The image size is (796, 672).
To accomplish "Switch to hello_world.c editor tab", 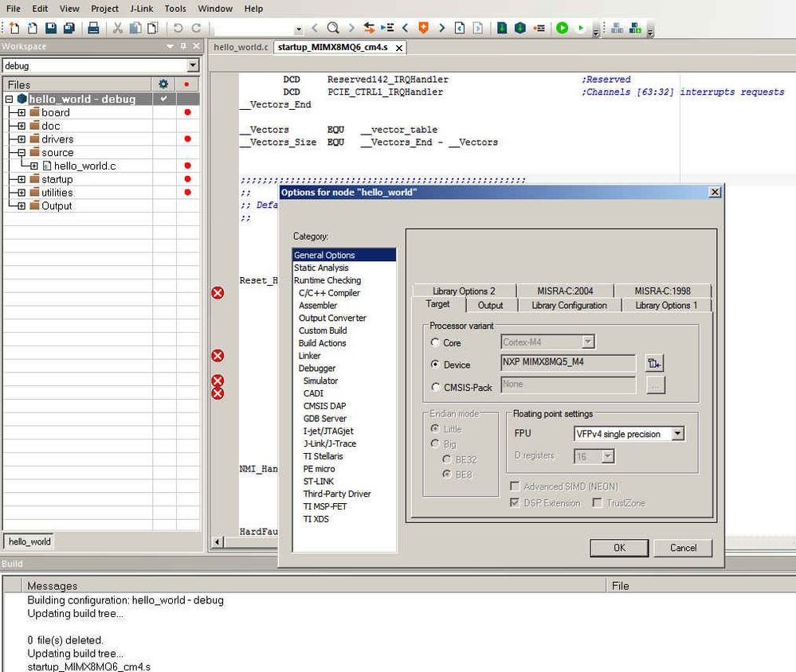I will tap(241, 47).
